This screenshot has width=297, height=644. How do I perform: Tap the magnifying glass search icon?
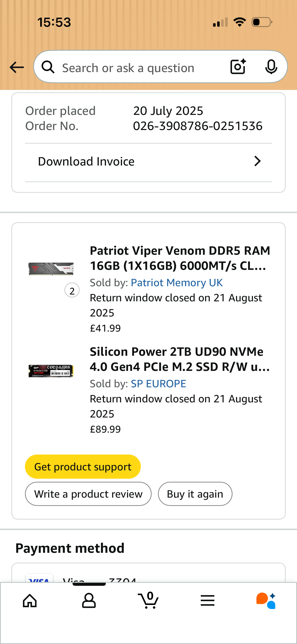tap(48, 67)
